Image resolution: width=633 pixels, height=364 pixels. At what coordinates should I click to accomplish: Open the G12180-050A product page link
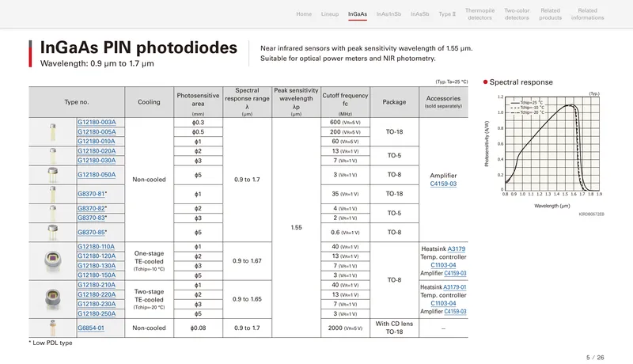97,175
